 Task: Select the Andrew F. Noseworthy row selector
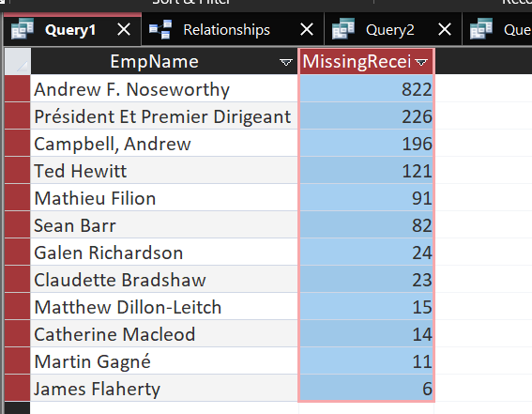tap(17, 88)
